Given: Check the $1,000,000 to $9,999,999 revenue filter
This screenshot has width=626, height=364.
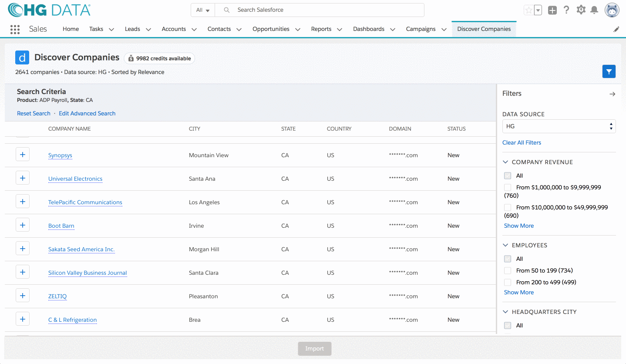Looking at the screenshot, I should (508, 187).
